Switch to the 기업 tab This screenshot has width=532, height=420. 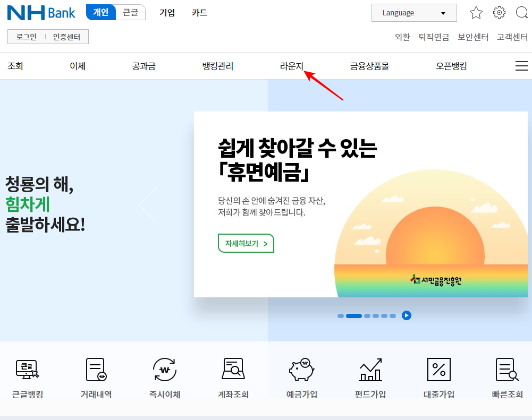tap(167, 13)
